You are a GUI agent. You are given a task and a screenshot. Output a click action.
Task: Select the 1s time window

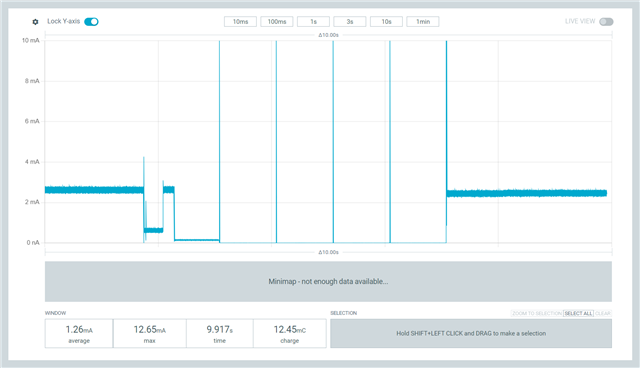[x=313, y=22]
